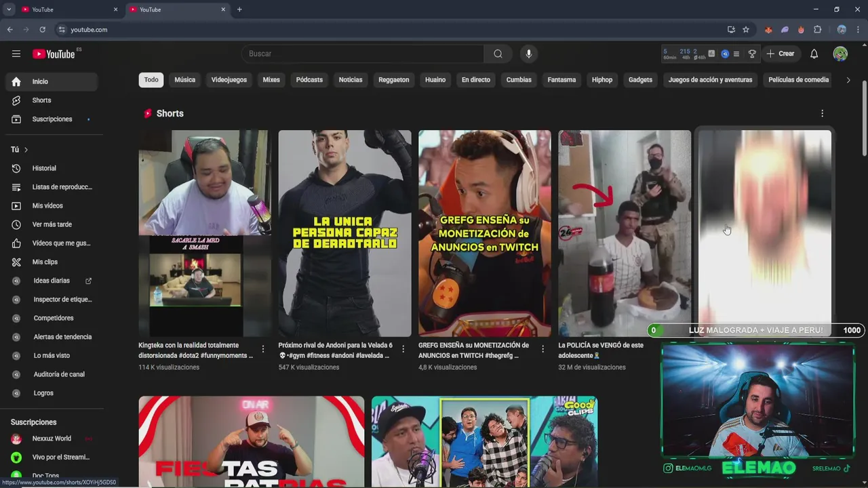This screenshot has height=488, width=868.
Task: Click the YouTube logo
Action: (54, 54)
